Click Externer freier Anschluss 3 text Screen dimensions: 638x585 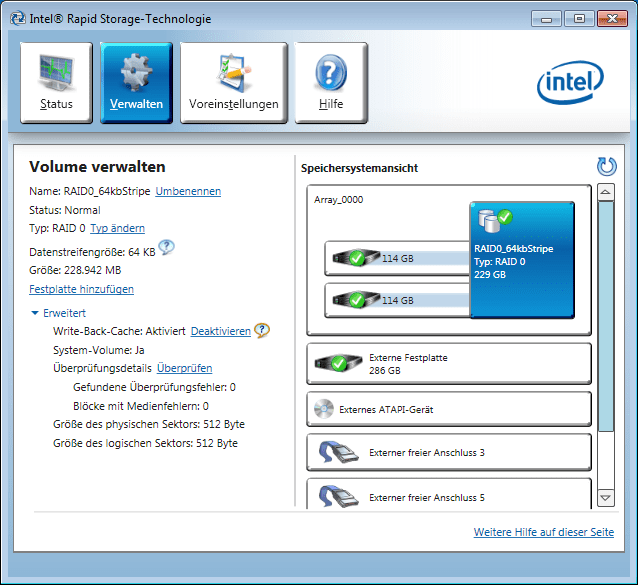pyautogui.click(x=427, y=453)
